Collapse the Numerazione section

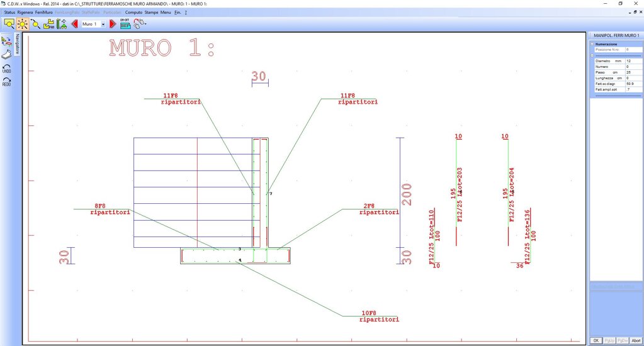coord(592,44)
